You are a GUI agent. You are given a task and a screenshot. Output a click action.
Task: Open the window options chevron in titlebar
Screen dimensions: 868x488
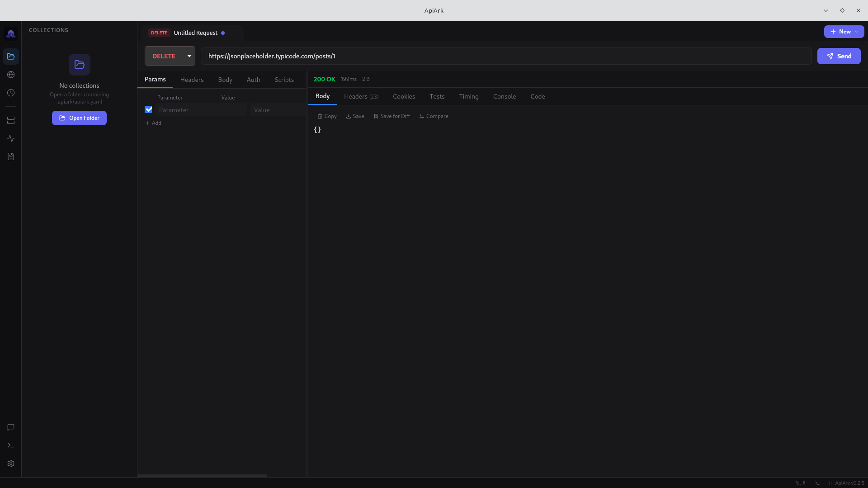pos(826,10)
